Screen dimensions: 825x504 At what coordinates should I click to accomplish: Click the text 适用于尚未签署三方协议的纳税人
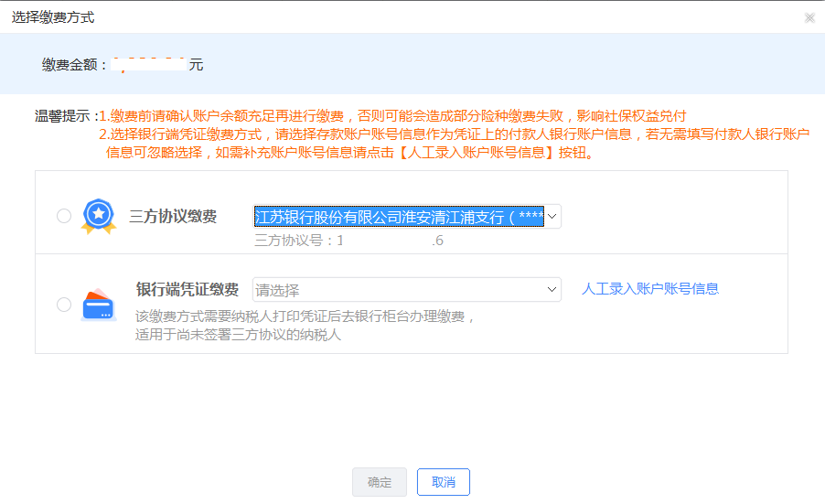(x=239, y=335)
